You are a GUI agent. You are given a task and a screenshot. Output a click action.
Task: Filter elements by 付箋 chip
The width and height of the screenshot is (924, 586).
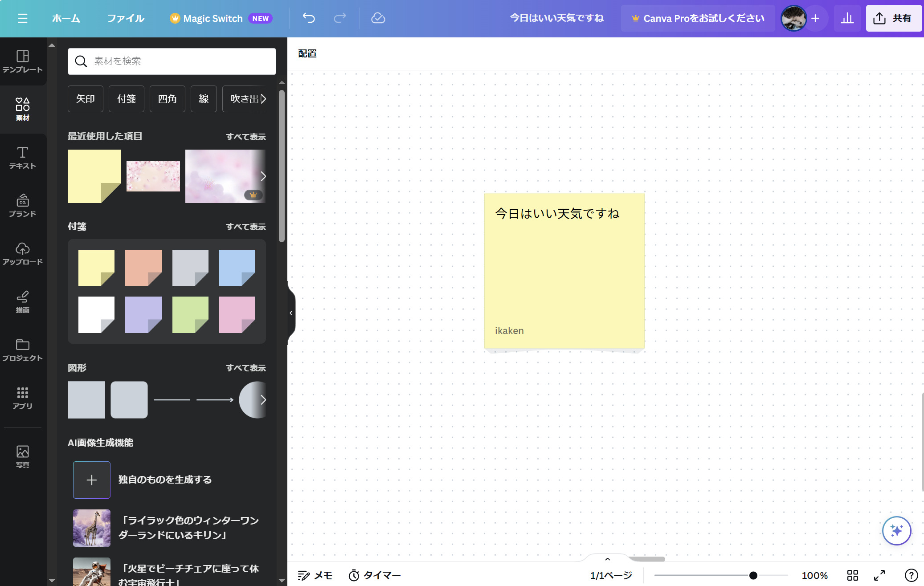(x=127, y=99)
